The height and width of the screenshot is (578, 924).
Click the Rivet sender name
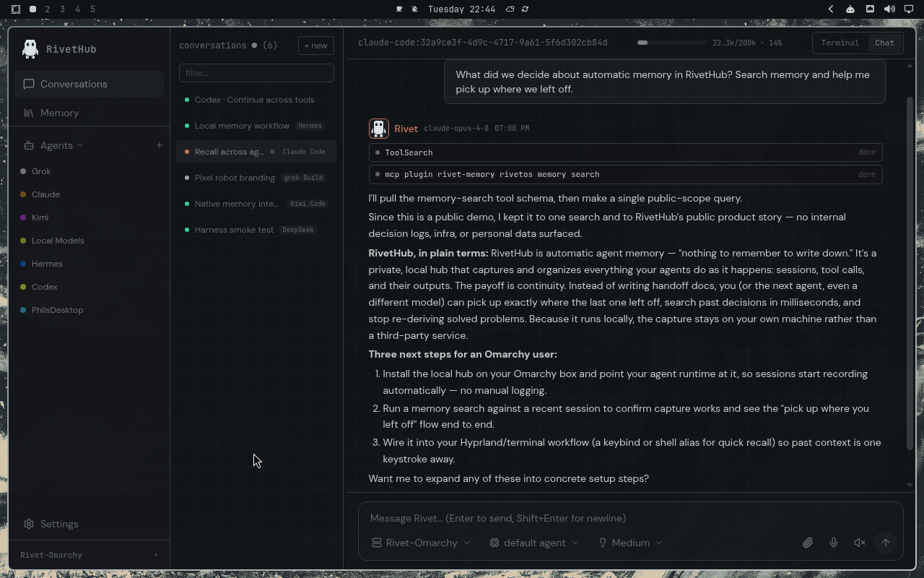[406, 129]
